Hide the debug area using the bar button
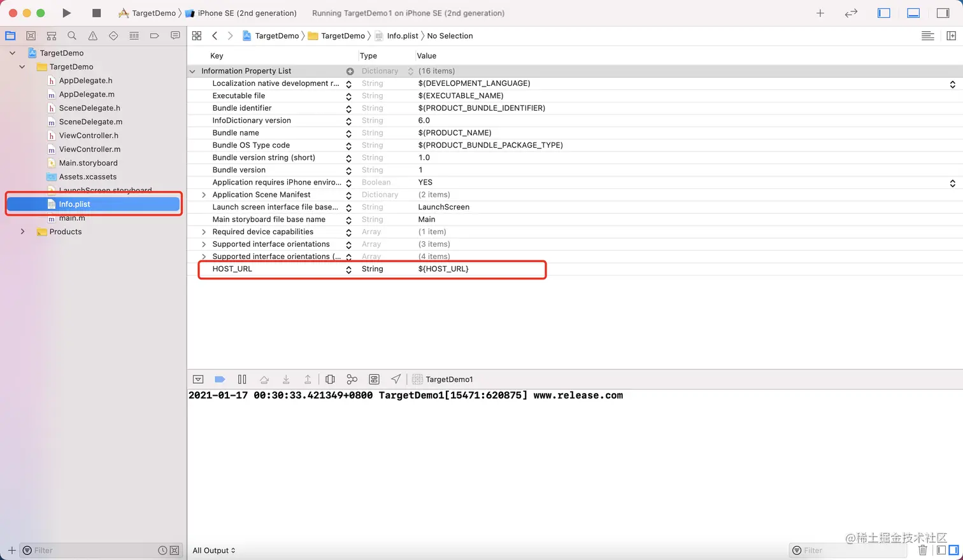Image resolution: width=963 pixels, height=560 pixels. point(198,379)
